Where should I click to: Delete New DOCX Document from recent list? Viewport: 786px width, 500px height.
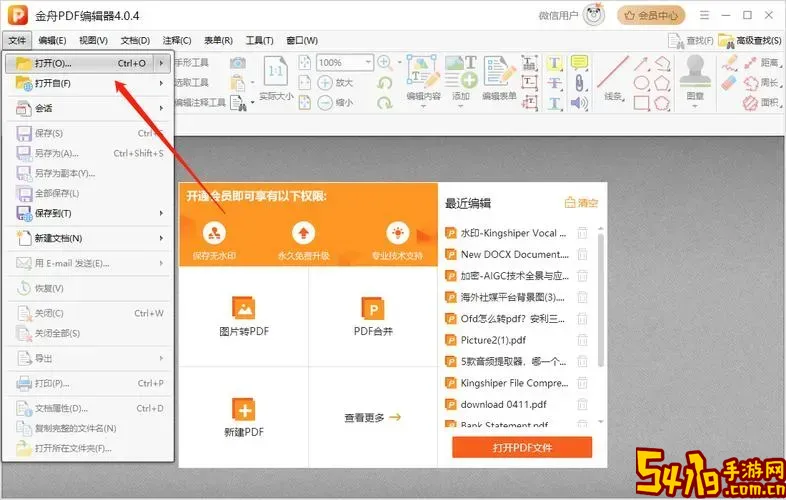coord(582,255)
